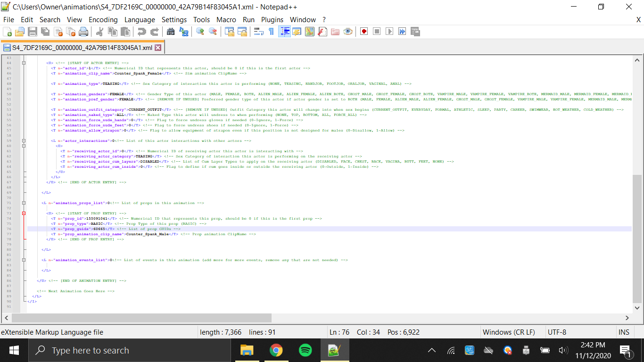Save the current recorded macro icon
The image size is (644, 362).
pyautogui.click(x=415, y=32)
